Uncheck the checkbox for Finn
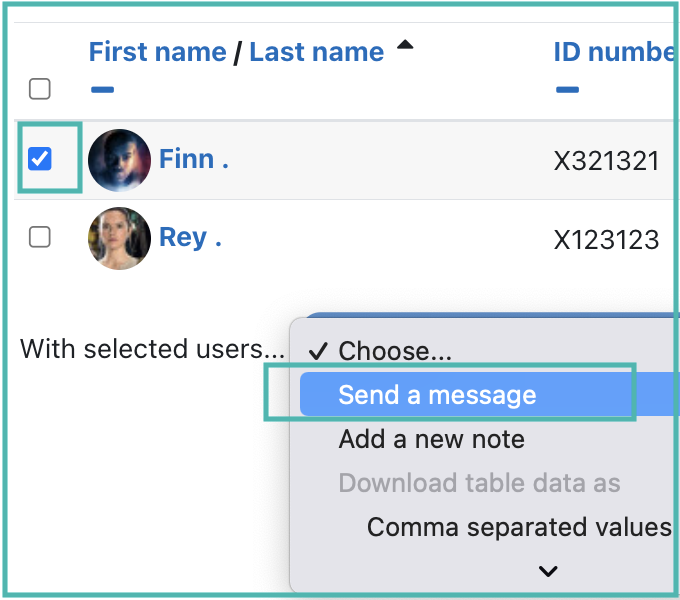Viewport: 680px width, 600px height. tap(40, 158)
